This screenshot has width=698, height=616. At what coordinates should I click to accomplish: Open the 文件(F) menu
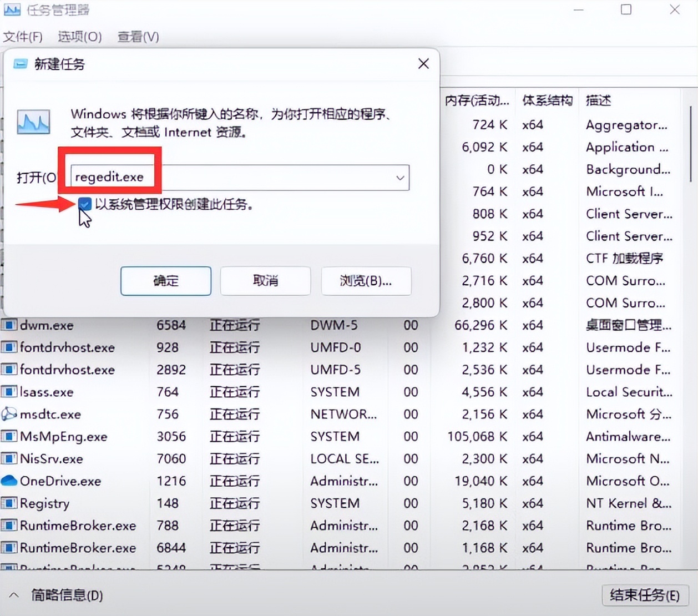coord(23,37)
